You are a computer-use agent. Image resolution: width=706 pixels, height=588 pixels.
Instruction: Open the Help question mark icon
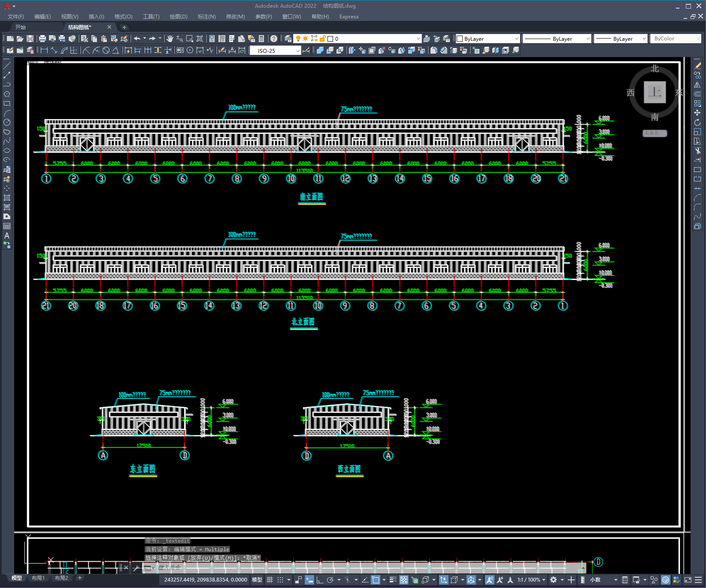pyautogui.click(x=274, y=39)
